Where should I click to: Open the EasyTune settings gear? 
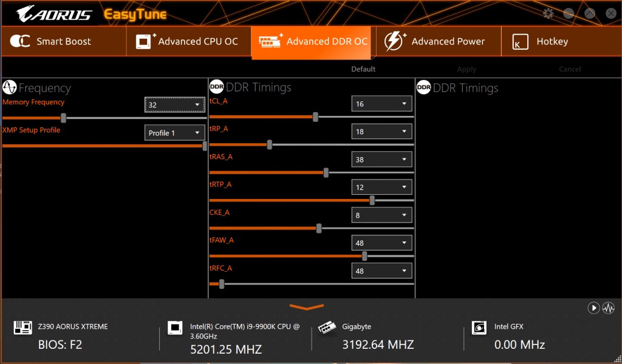549,13
